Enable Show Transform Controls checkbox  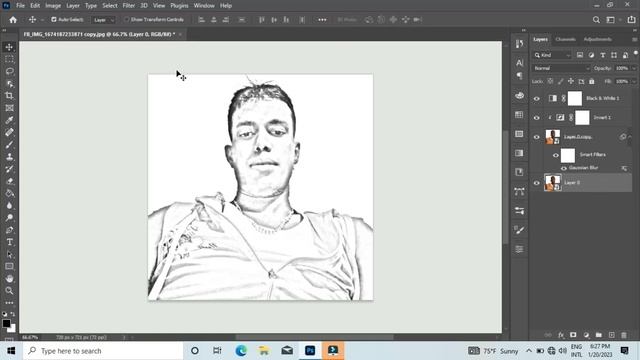[x=127, y=20]
